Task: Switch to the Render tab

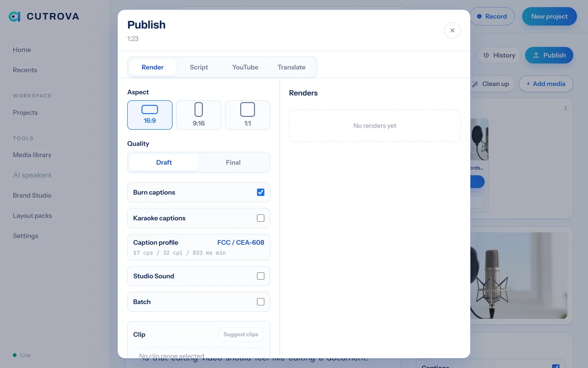Action: point(153,67)
